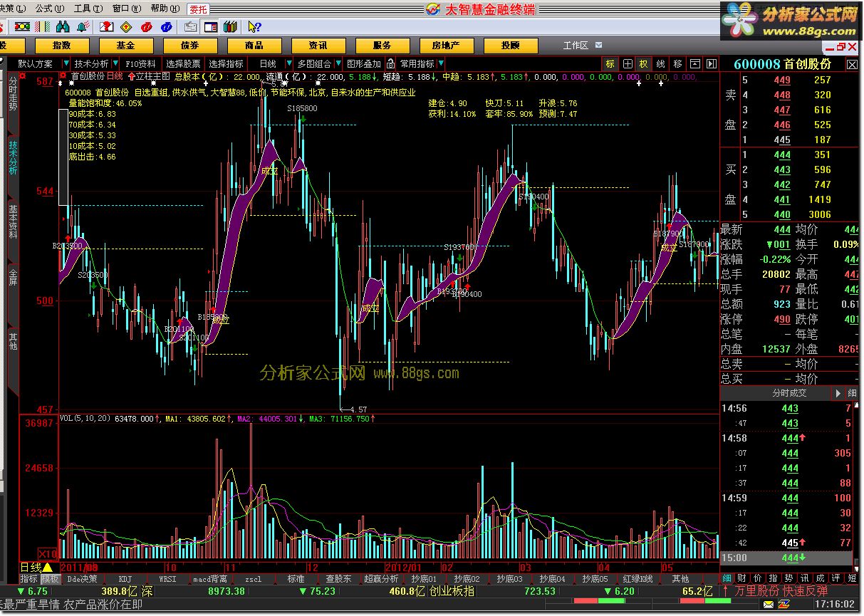This screenshot has height=616, width=864.
Task: Click the 模板 tab beside 指标
Action: pyautogui.click(x=51, y=579)
